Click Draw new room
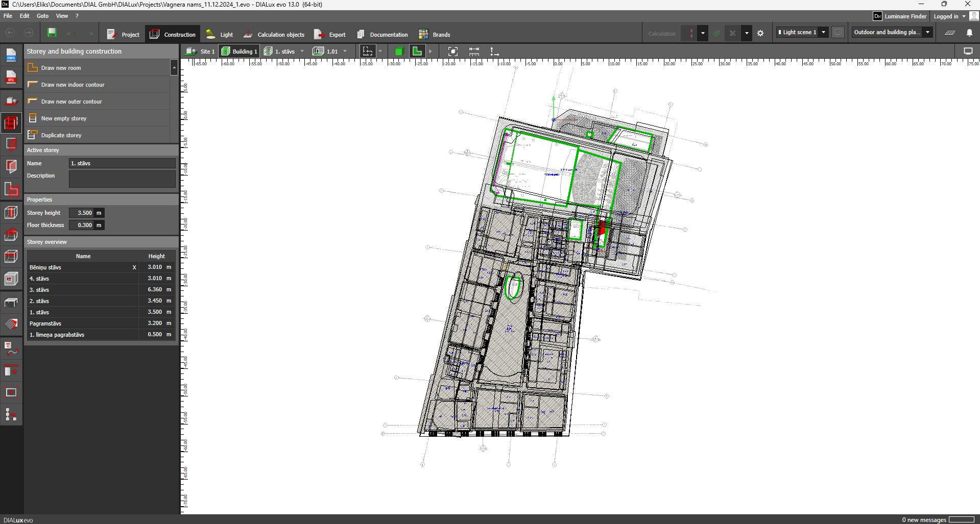The image size is (980, 524). tap(61, 68)
